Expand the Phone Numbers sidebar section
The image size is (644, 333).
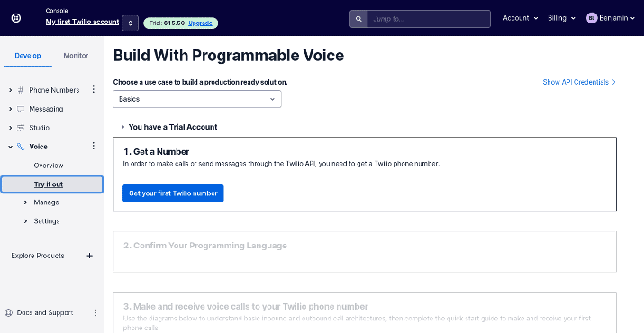pyautogui.click(x=10, y=90)
